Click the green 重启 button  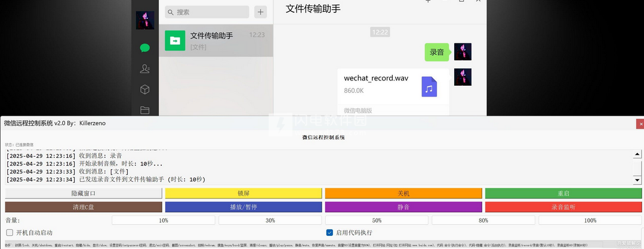pyautogui.click(x=563, y=194)
